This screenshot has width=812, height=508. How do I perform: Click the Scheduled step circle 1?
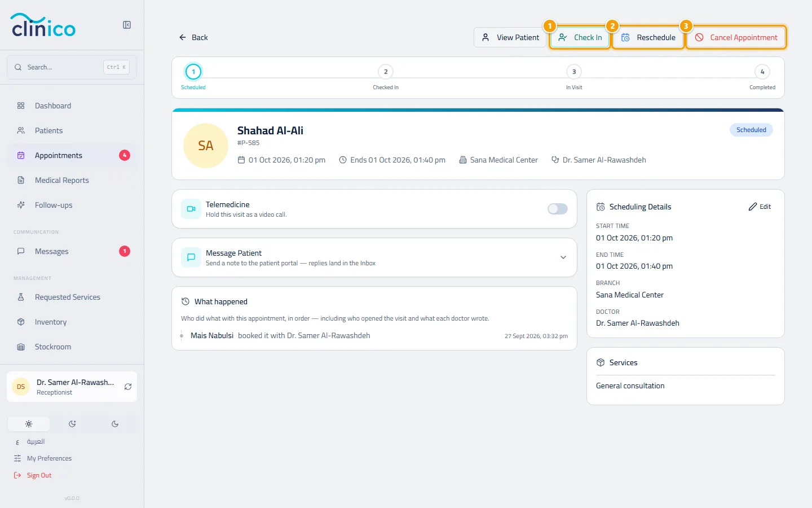193,72
